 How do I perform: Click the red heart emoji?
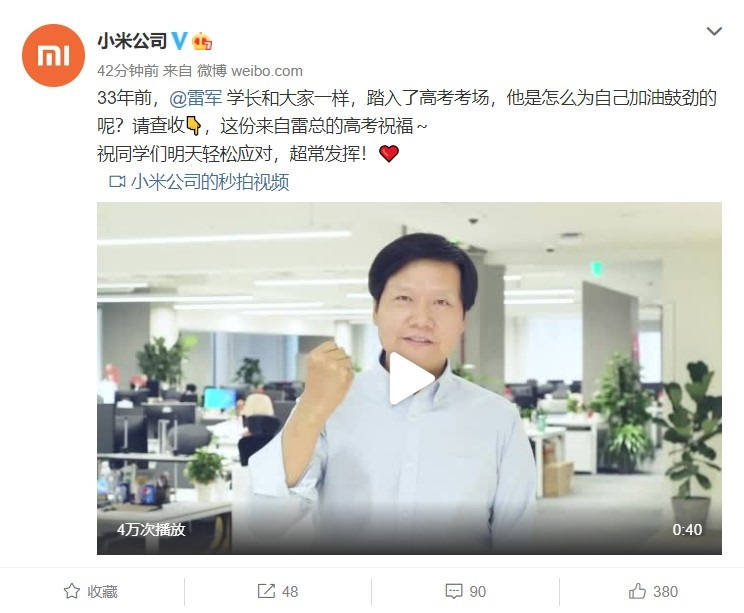pyautogui.click(x=389, y=154)
